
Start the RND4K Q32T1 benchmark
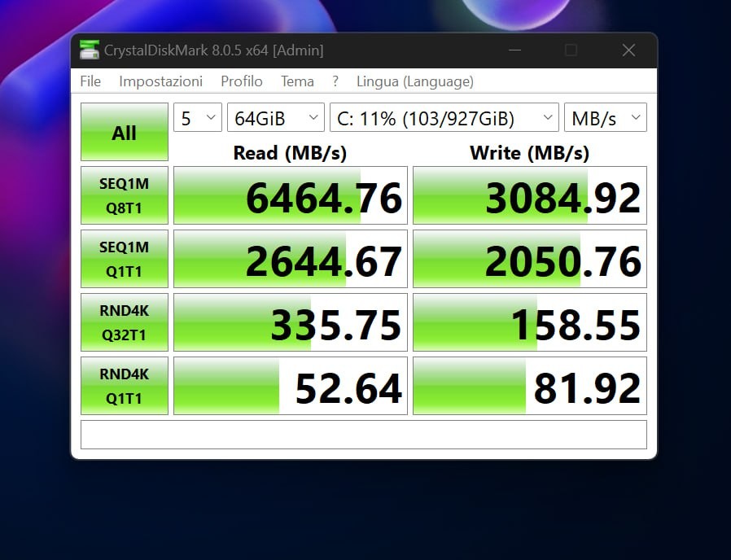tap(125, 322)
